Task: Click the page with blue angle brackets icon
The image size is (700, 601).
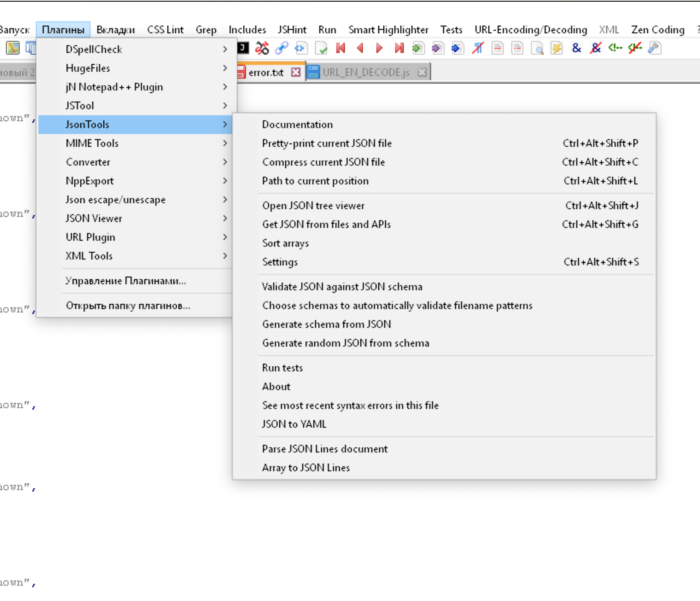Action: [x=301, y=48]
